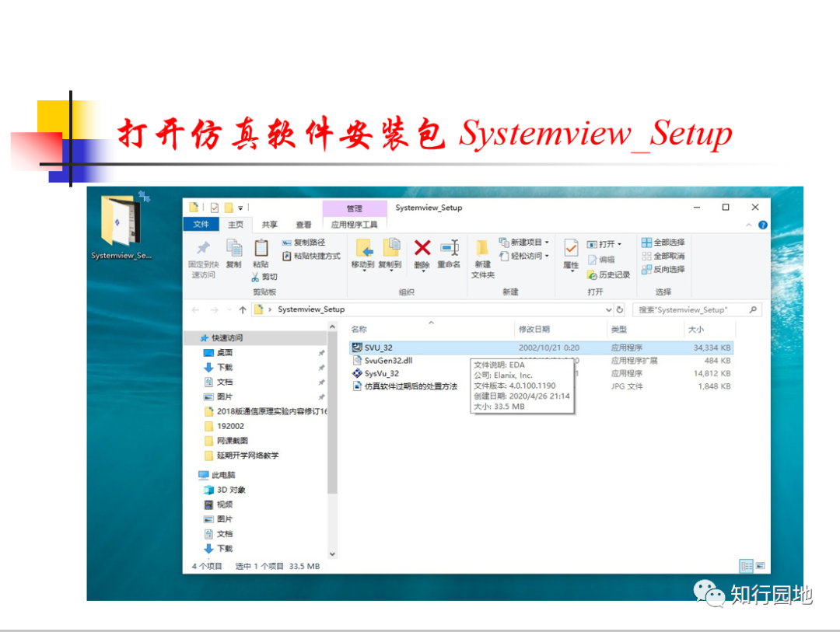Create a New folder (新建文件夹)
The width and height of the screenshot is (840, 632).
483,259
